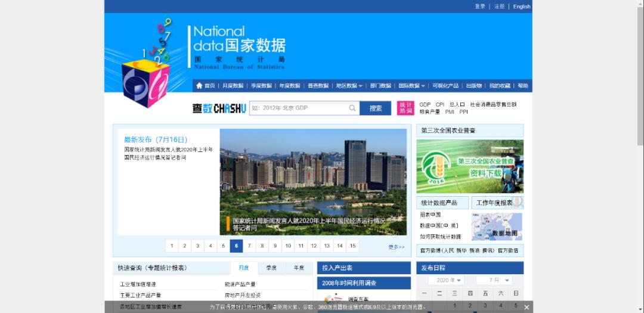Image resolution: width=644 pixels, height=313 pixels.
Task: Open 月度数据 in the navigation bar
Action: [x=233, y=86]
